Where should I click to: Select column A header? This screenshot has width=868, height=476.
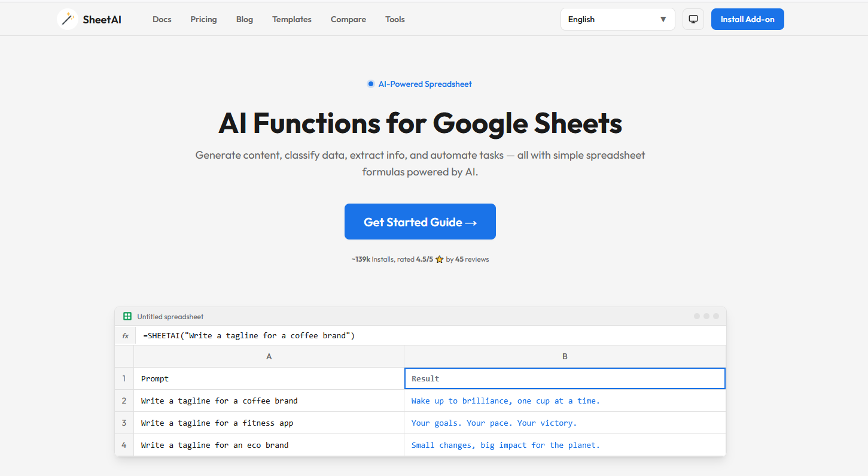coord(269,356)
